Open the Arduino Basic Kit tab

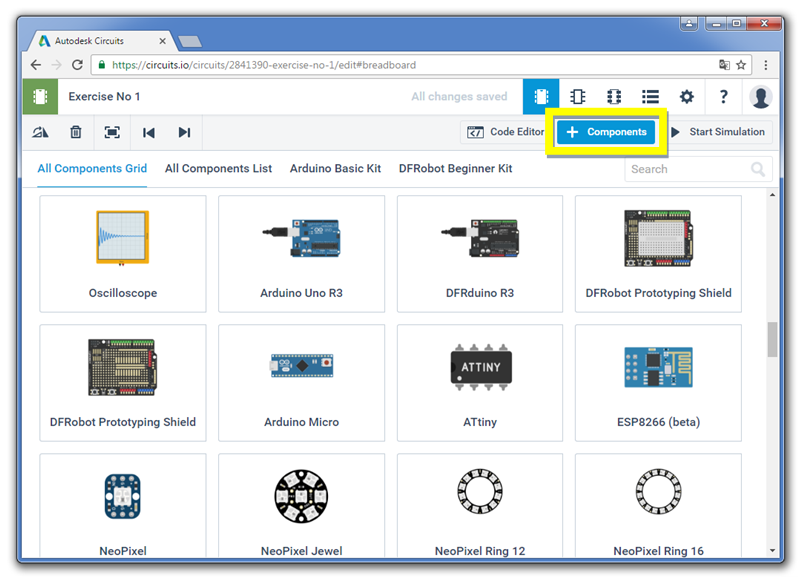pos(335,169)
